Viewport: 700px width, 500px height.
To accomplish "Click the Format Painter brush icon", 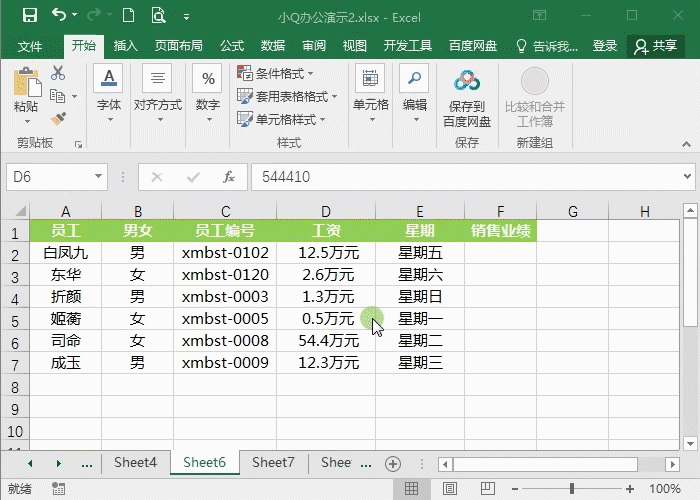I will coord(58,119).
